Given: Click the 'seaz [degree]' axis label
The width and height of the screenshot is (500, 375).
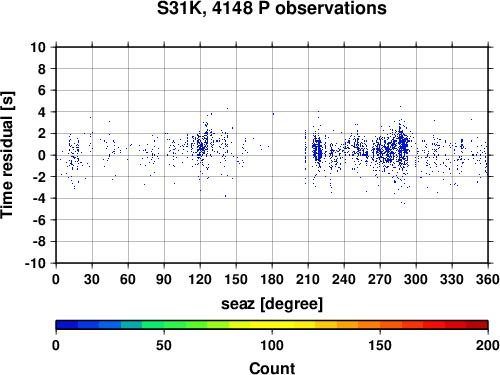Looking at the screenshot, I should 272,304.
